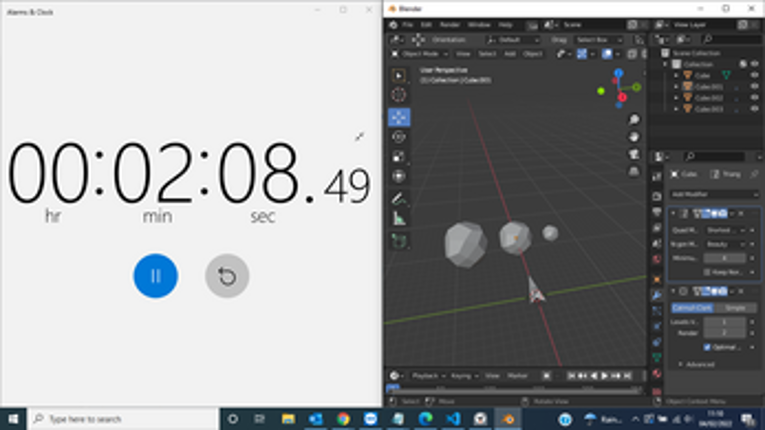Reset the stopwatch with circular arrow button
Viewport: 765px width, 430px height.
pos(227,276)
